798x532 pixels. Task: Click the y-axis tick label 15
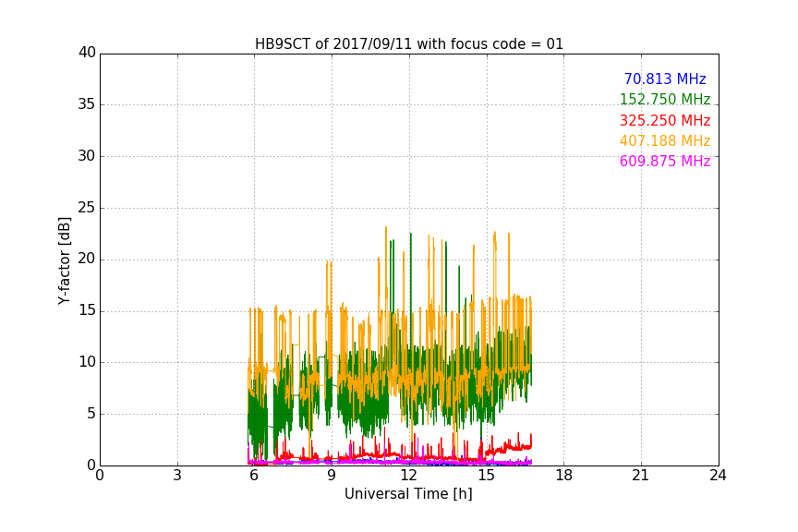point(87,310)
